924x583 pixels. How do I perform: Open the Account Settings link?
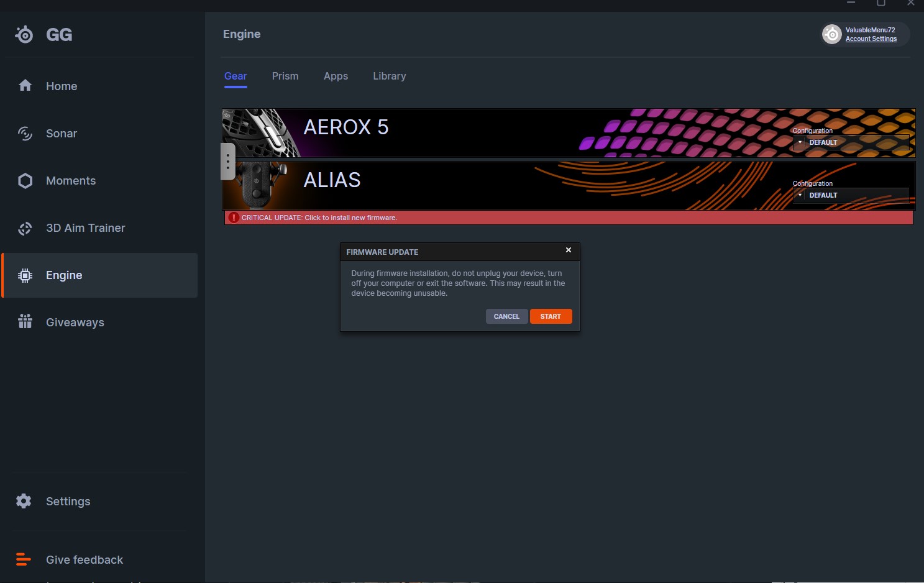[x=871, y=39]
